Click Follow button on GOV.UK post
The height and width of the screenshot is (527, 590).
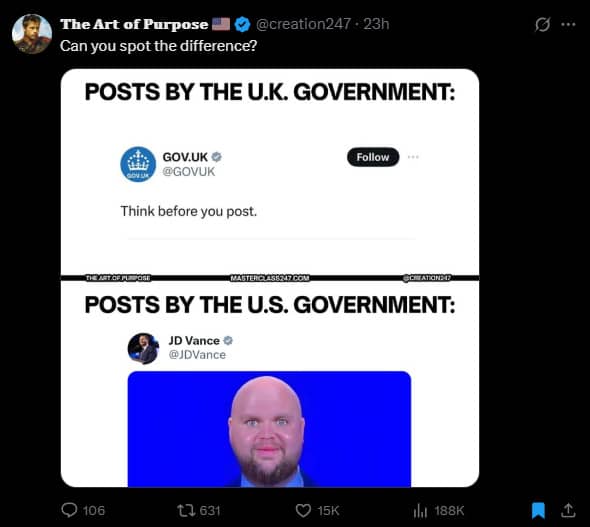[373, 157]
